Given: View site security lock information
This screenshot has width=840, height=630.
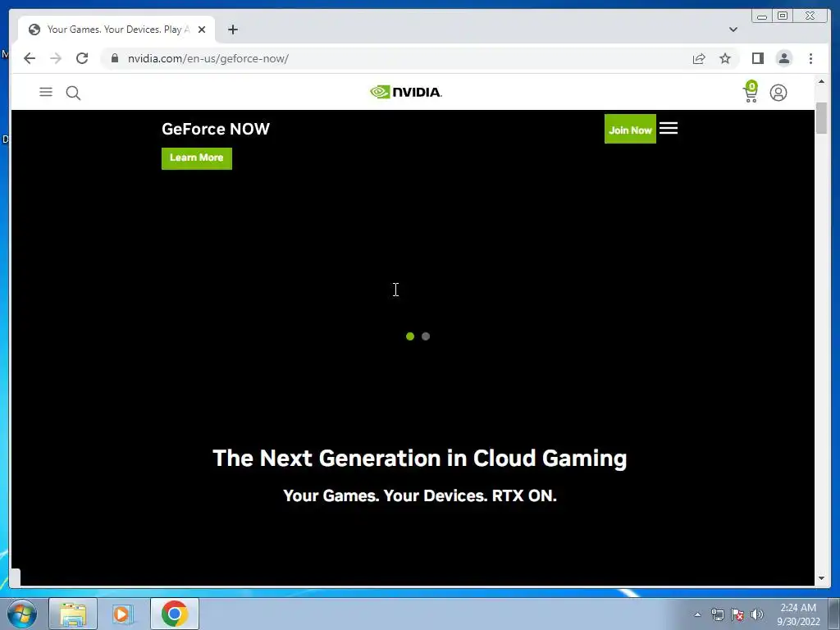Looking at the screenshot, I should pyautogui.click(x=115, y=58).
